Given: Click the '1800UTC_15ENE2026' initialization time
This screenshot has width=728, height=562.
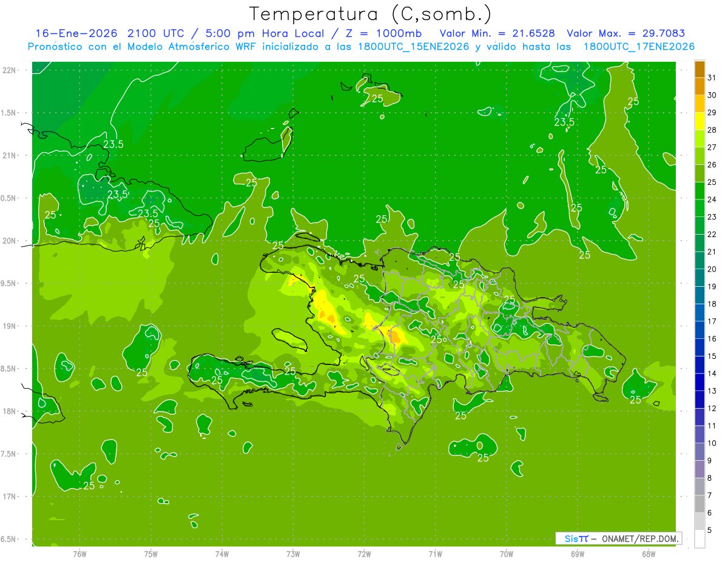Looking at the screenshot, I should (x=414, y=47).
